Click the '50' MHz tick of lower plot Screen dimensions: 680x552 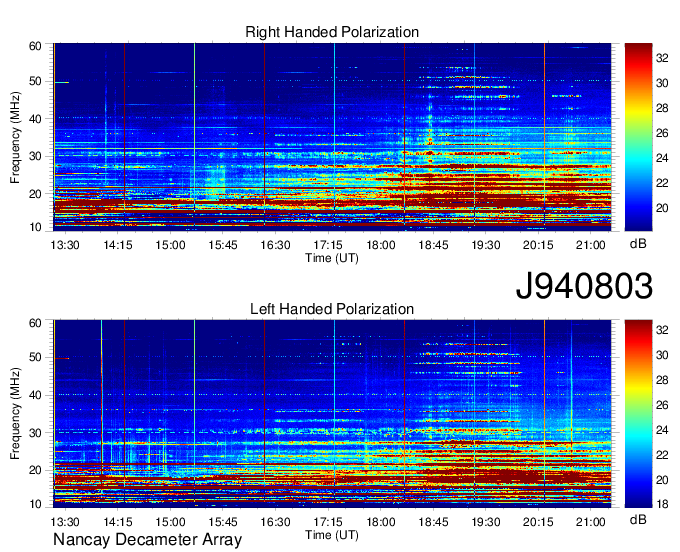pos(35,358)
